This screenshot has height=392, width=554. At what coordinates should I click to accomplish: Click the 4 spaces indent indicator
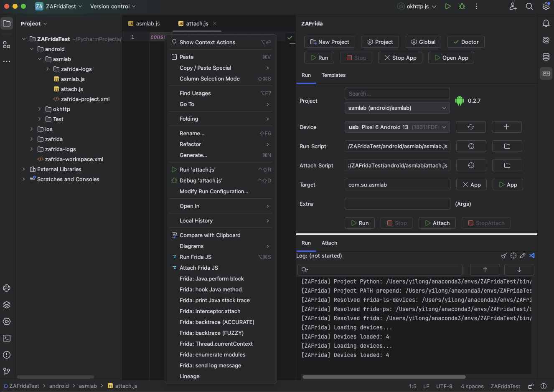(472, 386)
